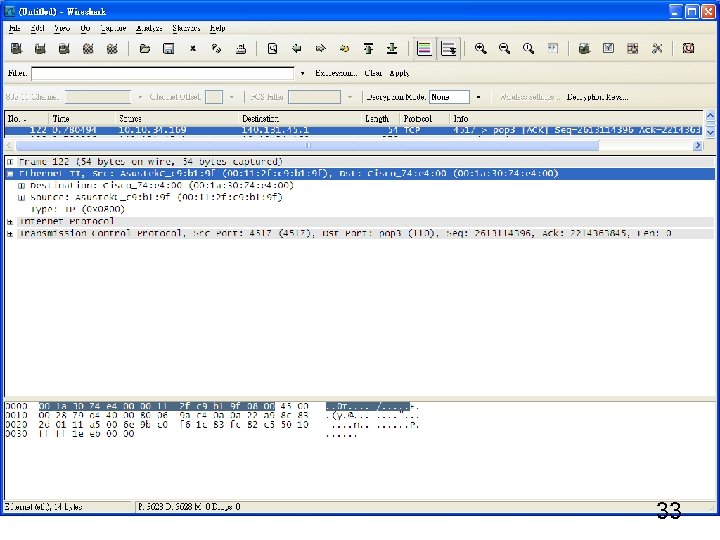Jump to the last packet

[x=392, y=48]
